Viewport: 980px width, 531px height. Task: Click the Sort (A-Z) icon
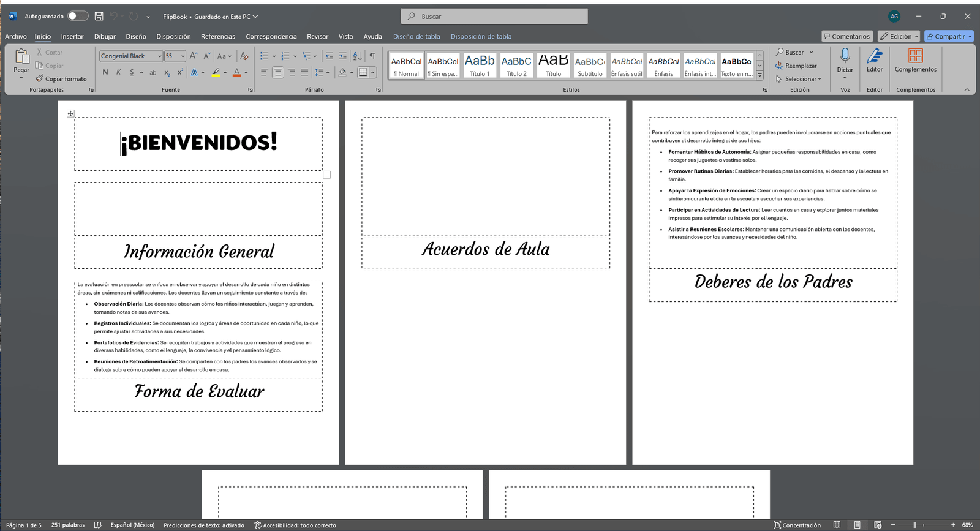pyautogui.click(x=357, y=56)
